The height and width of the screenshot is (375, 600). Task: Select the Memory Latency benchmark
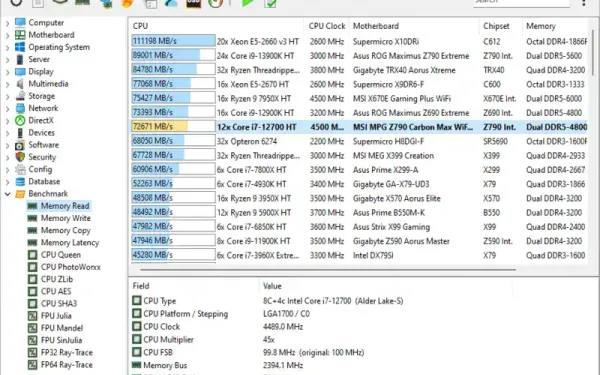64,243
